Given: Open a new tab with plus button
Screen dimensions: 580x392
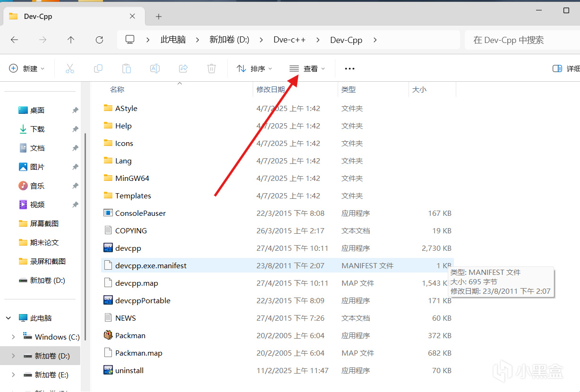Looking at the screenshot, I should (x=159, y=17).
